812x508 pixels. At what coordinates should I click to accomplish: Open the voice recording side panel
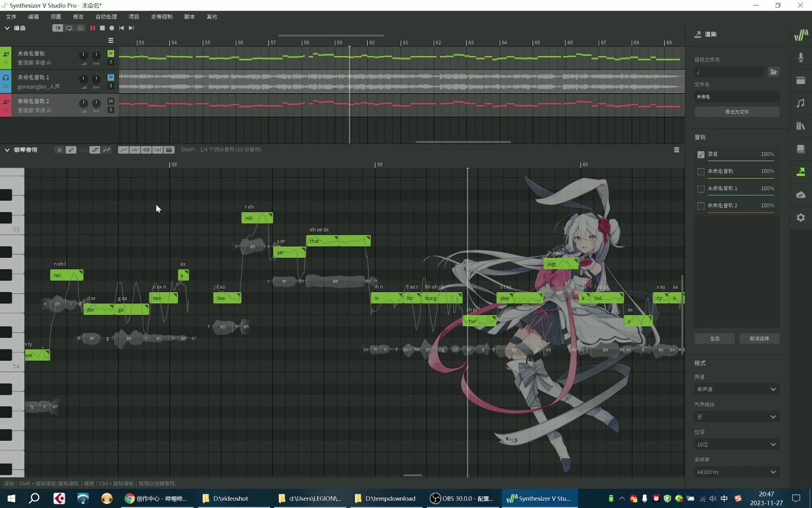(801, 57)
